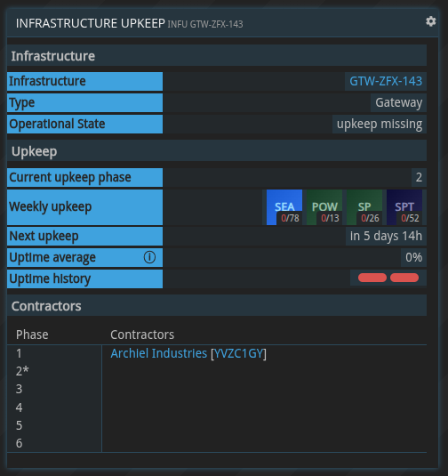The width and height of the screenshot is (448, 476).
Task: Click the 0/13 POW quantity label
Action: click(x=330, y=218)
